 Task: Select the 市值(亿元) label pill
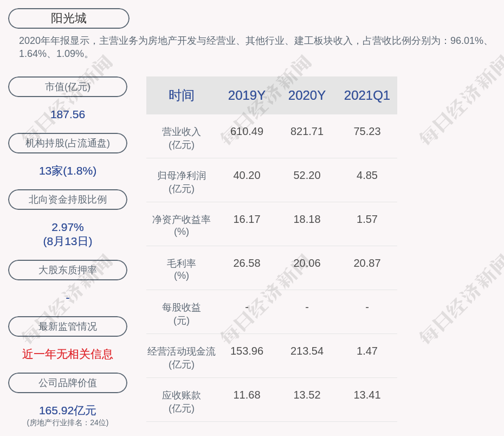(x=68, y=87)
